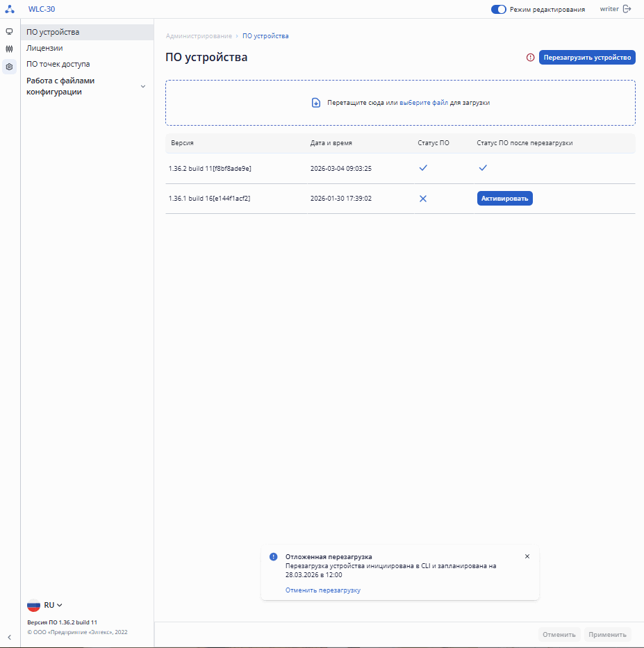Click the выберите файл upload link
Screen dimensions: 644x648
(424, 103)
